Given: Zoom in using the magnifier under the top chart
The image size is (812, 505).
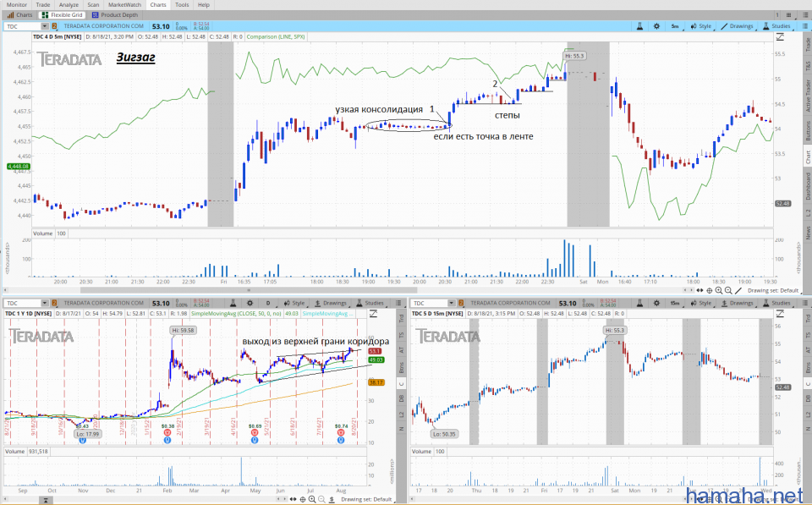Looking at the screenshot, I should (719, 291).
